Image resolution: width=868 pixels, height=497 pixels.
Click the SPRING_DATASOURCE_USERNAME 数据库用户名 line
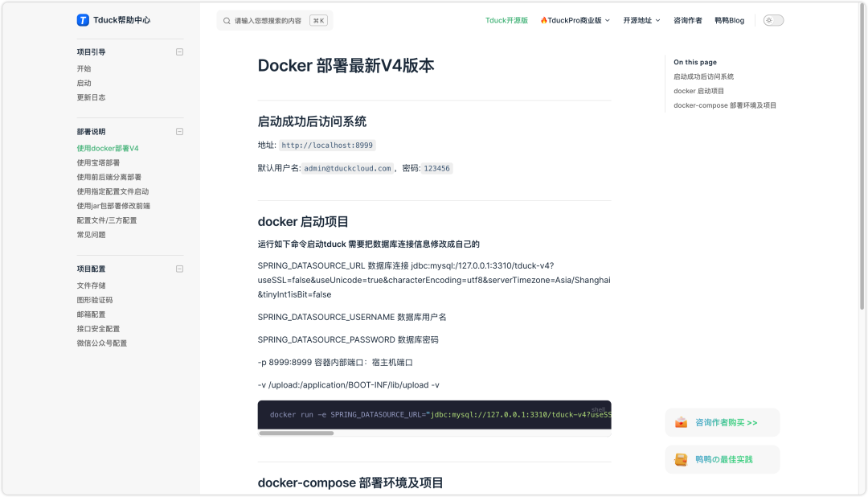coord(352,318)
